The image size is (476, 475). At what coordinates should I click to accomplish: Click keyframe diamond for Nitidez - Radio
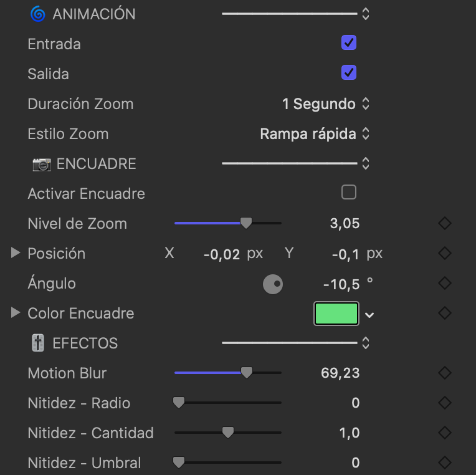(444, 403)
